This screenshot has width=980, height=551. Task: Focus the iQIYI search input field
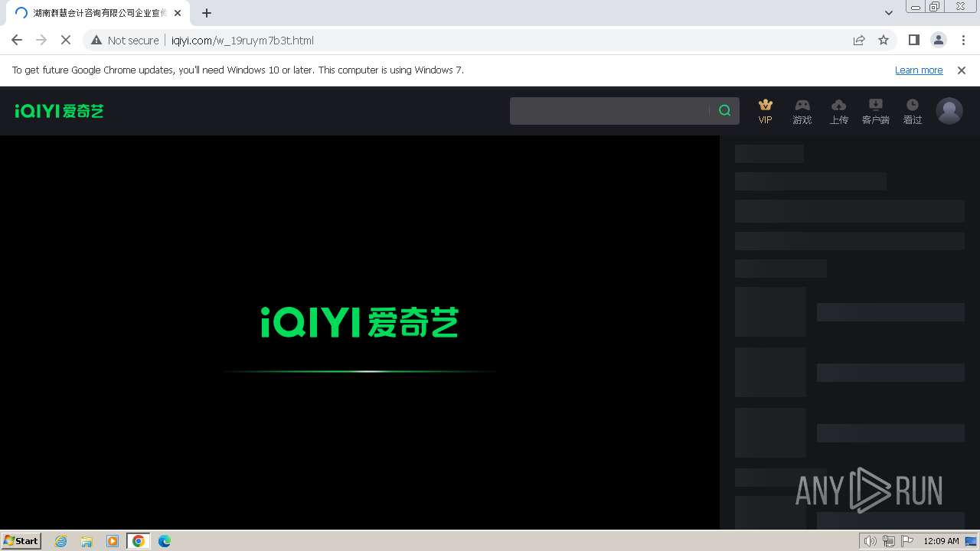(x=609, y=111)
